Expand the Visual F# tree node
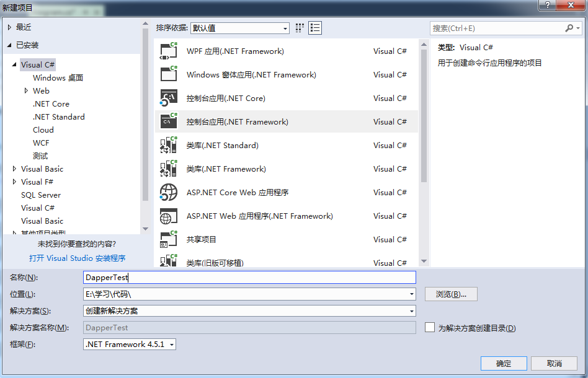 coord(14,182)
